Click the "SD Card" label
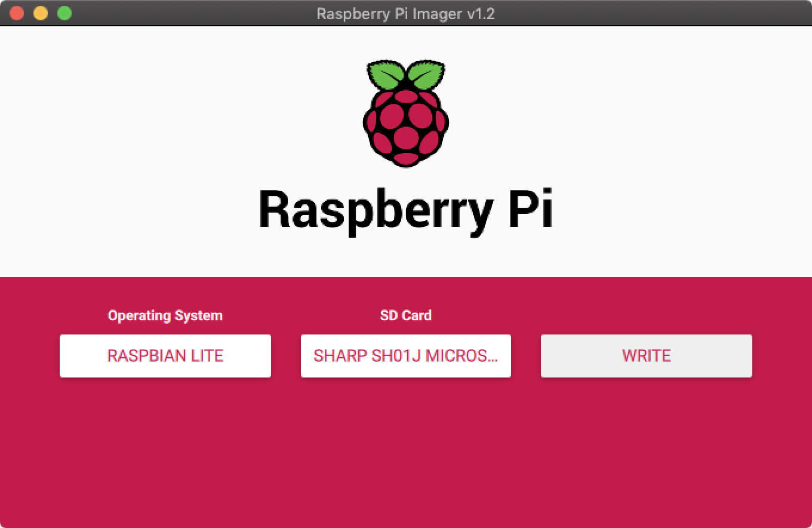The width and height of the screenshot is (812, 528). pos(406,315)
